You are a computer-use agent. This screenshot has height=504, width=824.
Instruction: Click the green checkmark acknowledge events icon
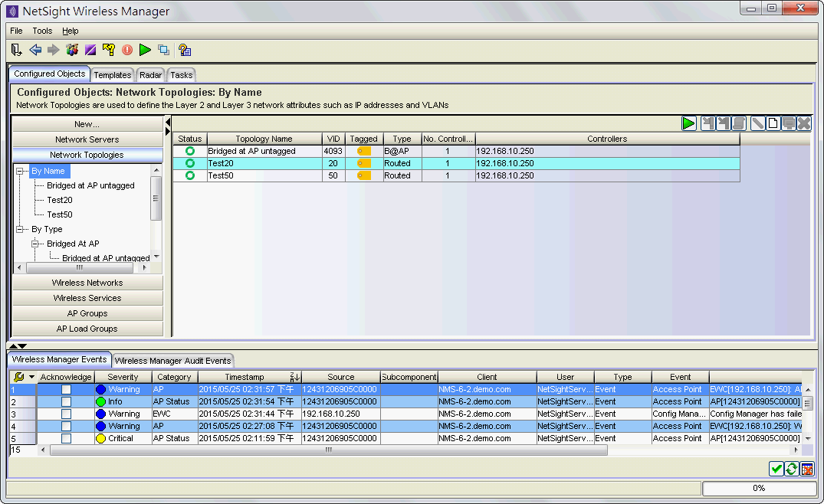coord(776,469)
